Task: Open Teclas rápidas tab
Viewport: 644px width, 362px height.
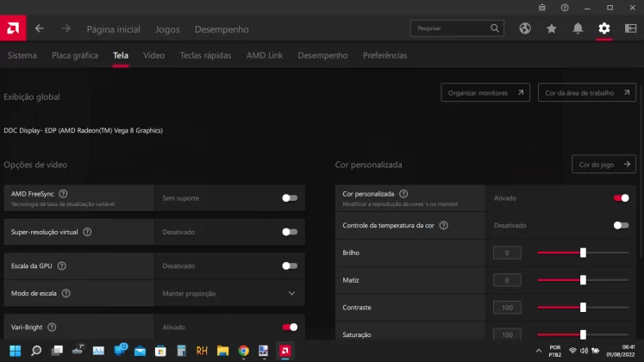Action: tap(205, 55)
